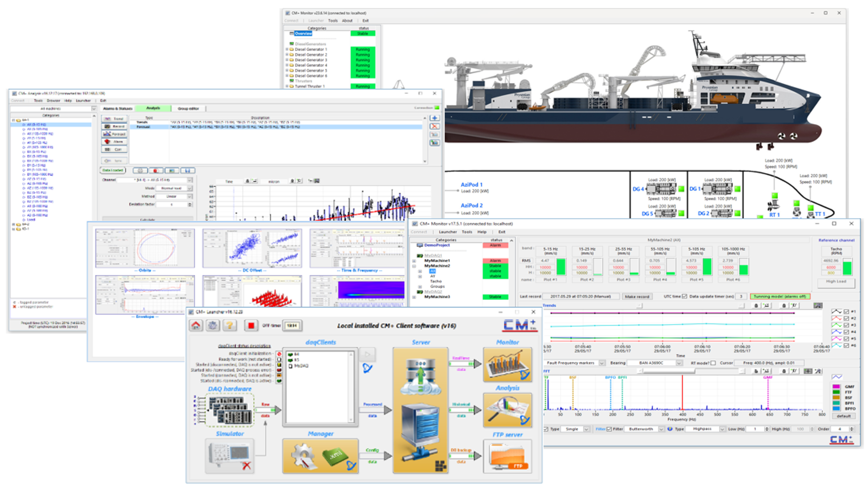
Task: Expand the MyMachine1 tree node
Action: click(x=414, y=261)
